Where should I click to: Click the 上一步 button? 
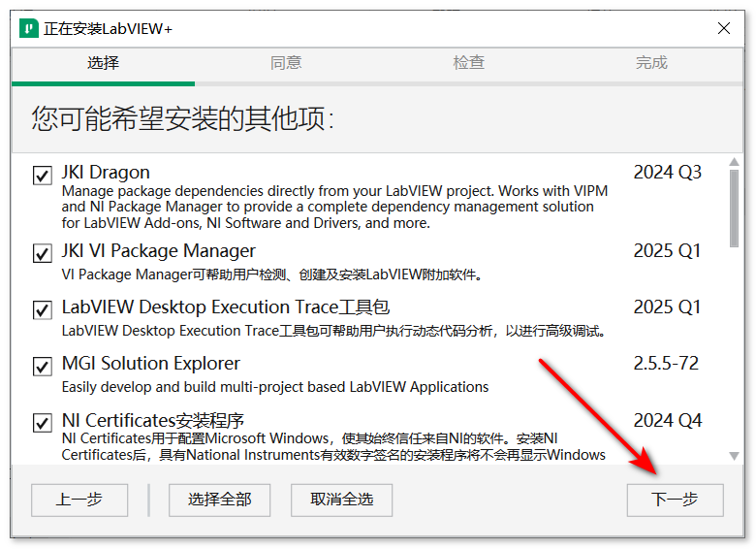point(79,501)
